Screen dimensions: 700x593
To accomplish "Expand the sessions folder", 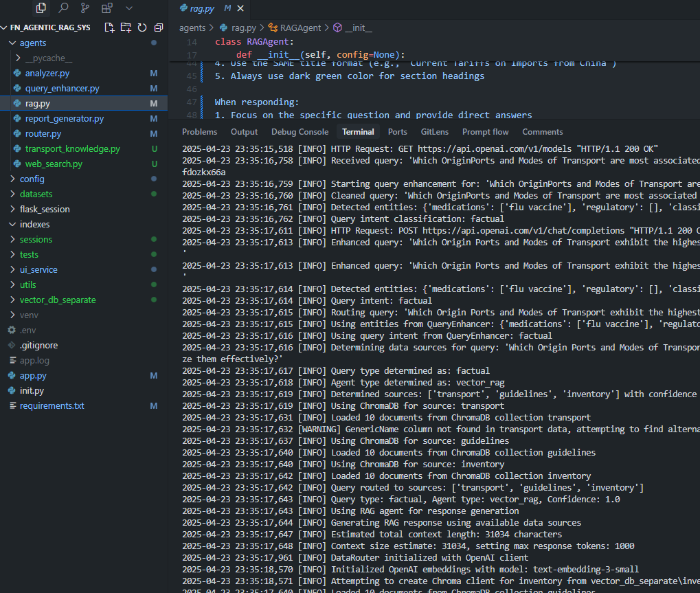I will pos(36,240).
